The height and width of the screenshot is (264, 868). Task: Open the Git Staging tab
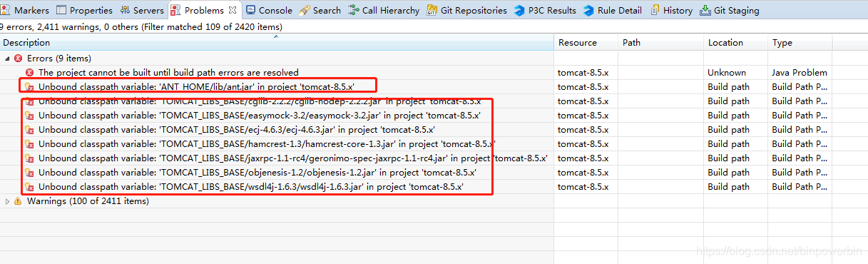coord(729,10)
